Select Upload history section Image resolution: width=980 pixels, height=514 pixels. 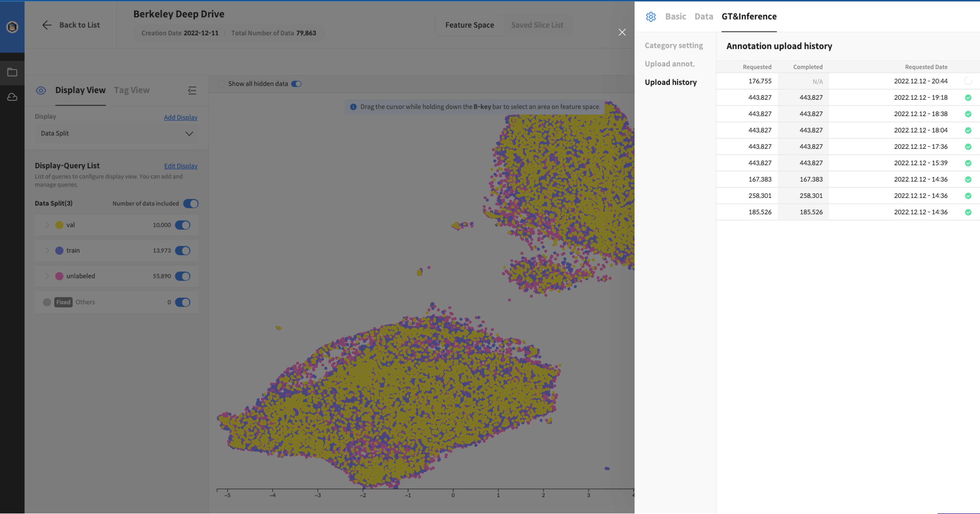[671, 82]
